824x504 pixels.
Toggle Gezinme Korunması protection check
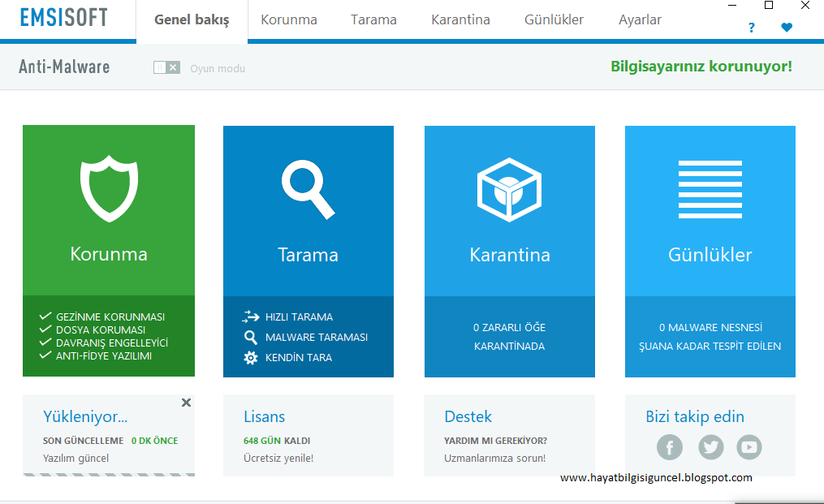[46, 317]
